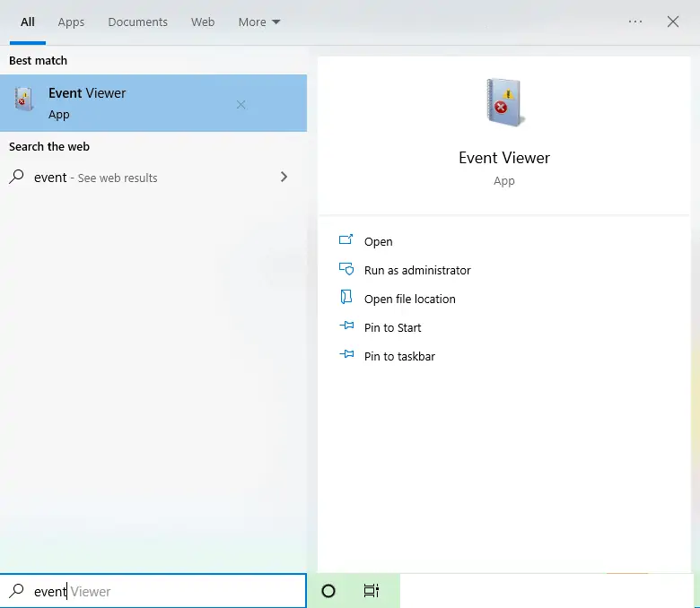Image resolution: width=700 pixels, height=608 pixels.
Task: Close the search panel with X
Action: [673, 22]
